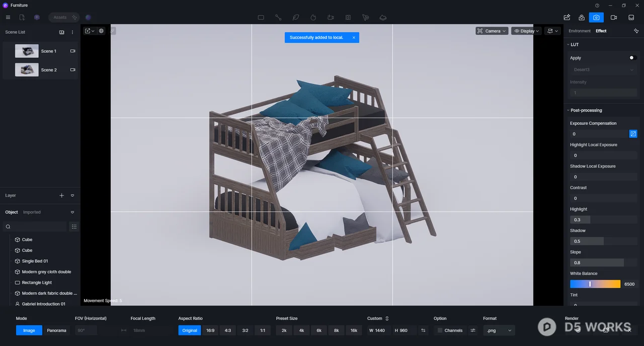Select the path tool in top toolbar
Viewport: 644px width, 346px height.
(278, 17)
